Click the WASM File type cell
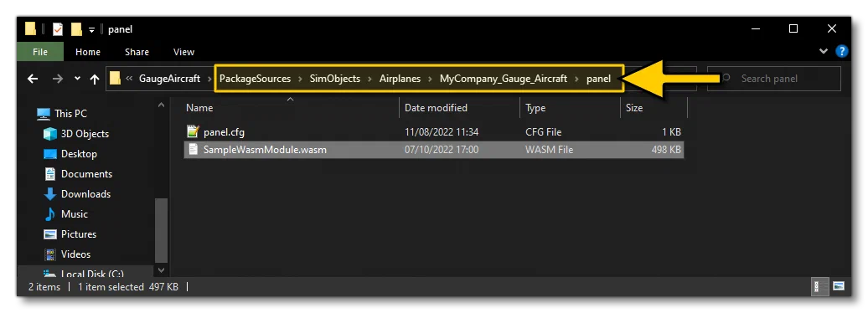The height and width of the screenshot is (313, 868). 549,150
